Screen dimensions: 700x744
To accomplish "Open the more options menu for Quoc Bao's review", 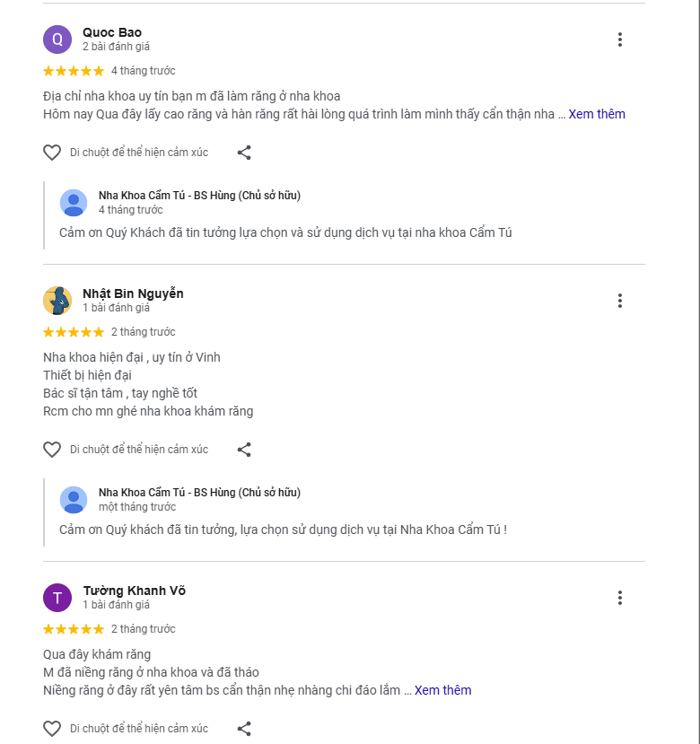I will (x=619, y=39).
